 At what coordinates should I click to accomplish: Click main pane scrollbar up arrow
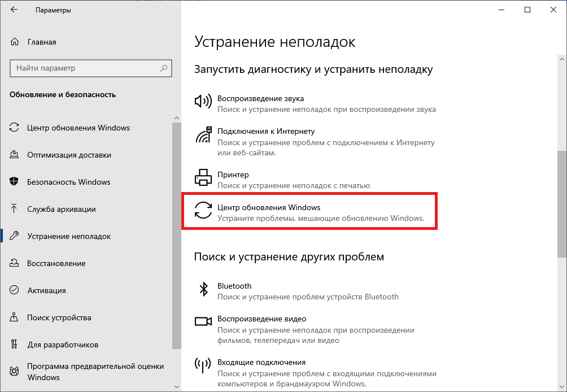(561, 59)
